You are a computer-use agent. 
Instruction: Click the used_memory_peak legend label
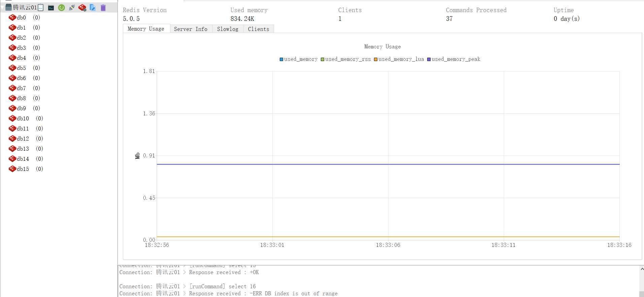click(456, 59)
